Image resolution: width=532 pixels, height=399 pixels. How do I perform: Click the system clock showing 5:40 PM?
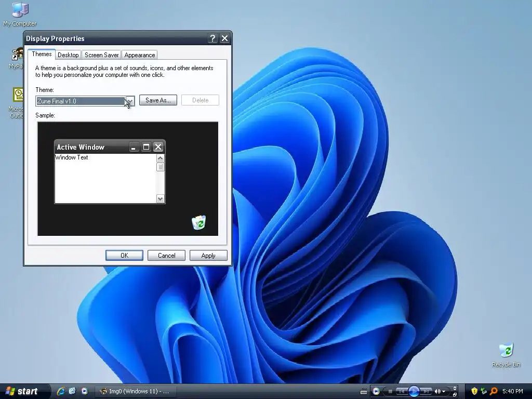click(x=512, y=392)
